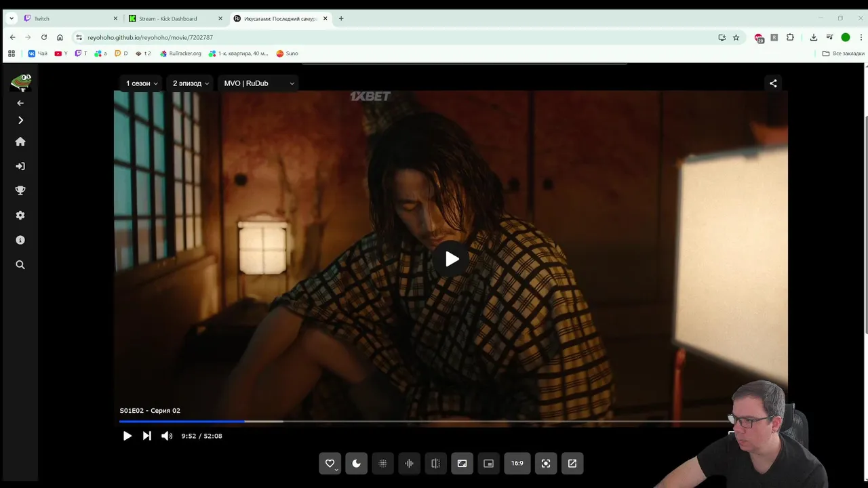Toggle the mirror split-view button
The image size is (868, 488).
tap(436, 464)
